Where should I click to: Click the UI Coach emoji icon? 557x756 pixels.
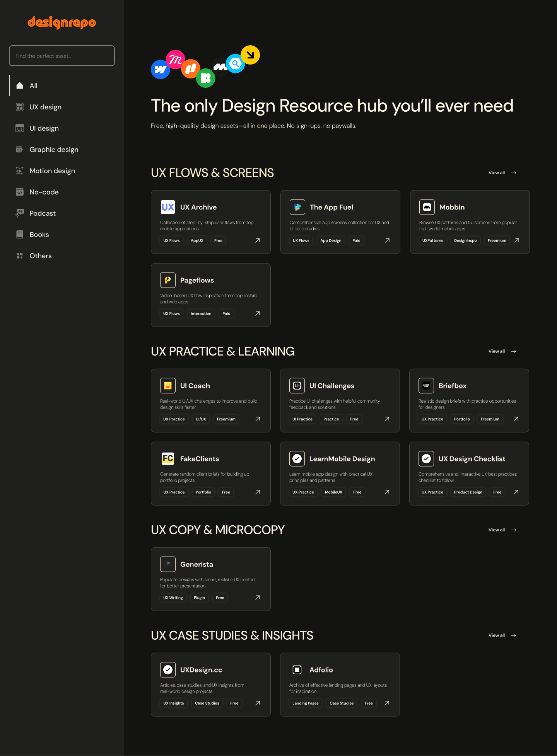pyautogui.click(x=168, y=386)
